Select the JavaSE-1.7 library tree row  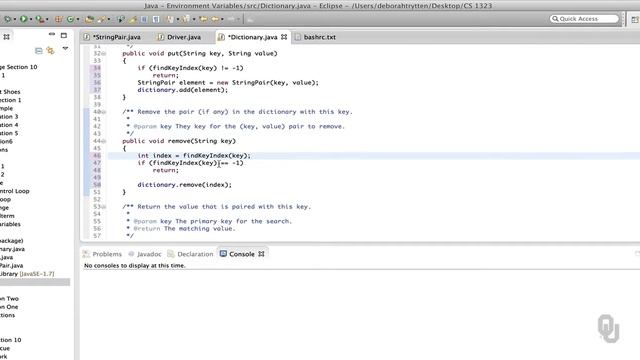pyautogui.click(x=27, y=274)
